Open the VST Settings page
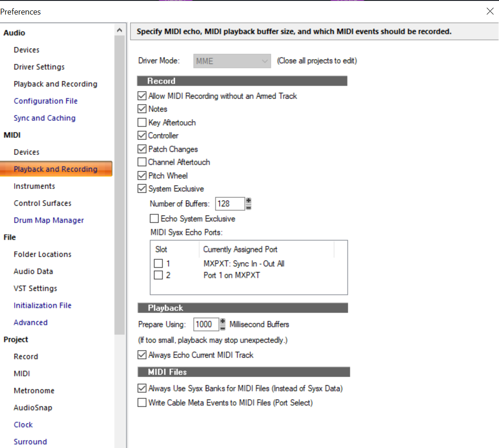This screenshot has width=499, height=448. [35, 289]
